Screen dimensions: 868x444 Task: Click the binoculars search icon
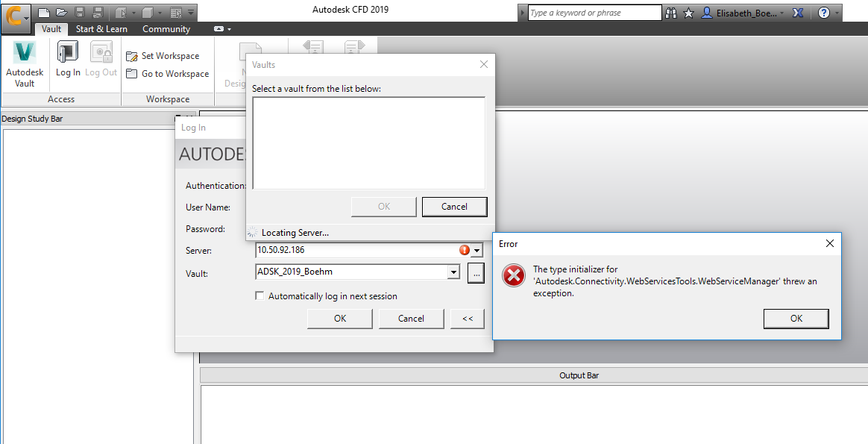tap(671, 13)
